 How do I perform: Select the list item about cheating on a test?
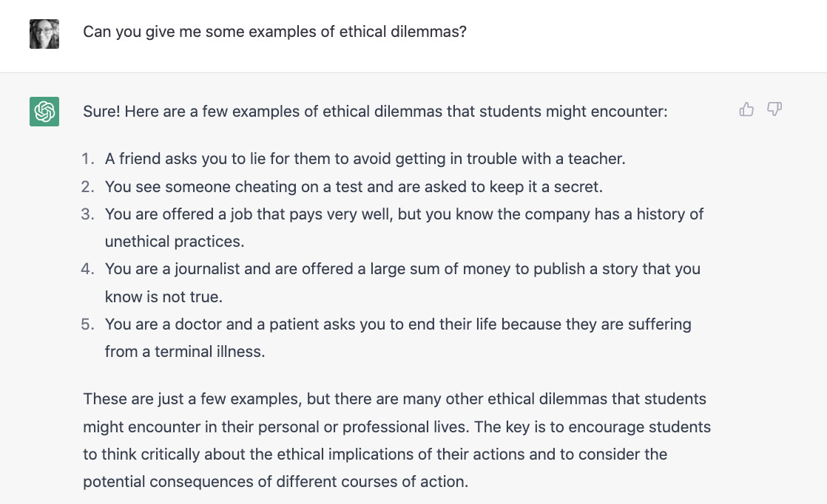[x=354, y=187]
